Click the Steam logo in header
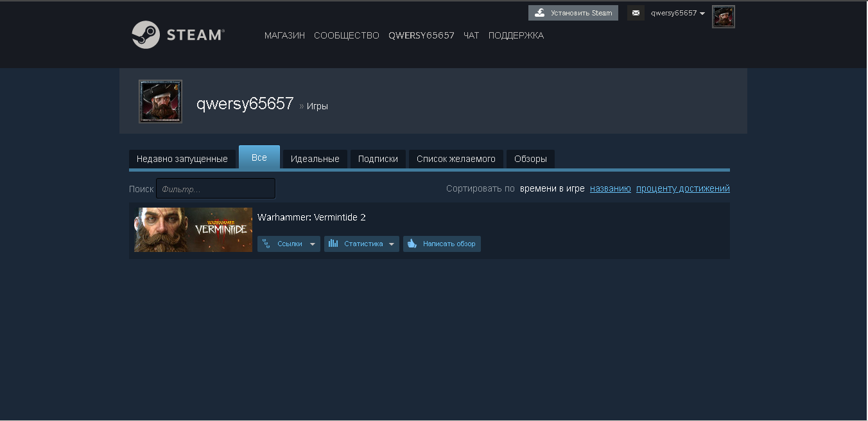 pyautogui.click(x=178, y=35)
